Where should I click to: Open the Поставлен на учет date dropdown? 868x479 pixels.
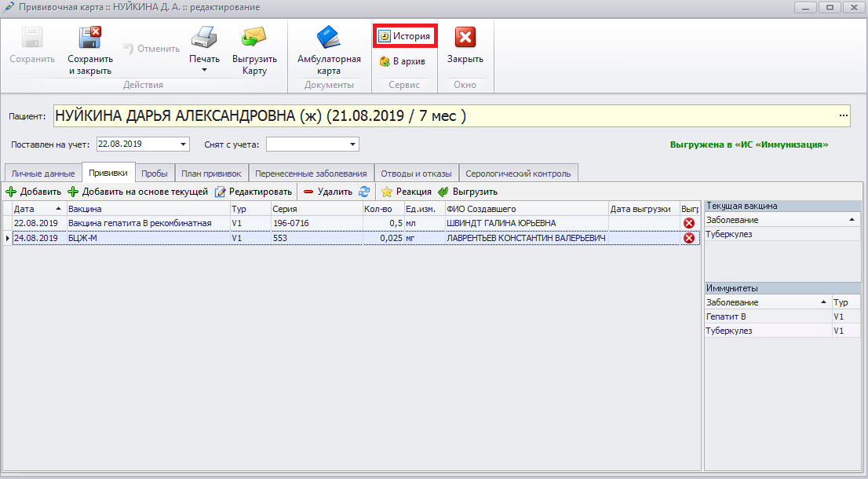(x=184, y=144)
